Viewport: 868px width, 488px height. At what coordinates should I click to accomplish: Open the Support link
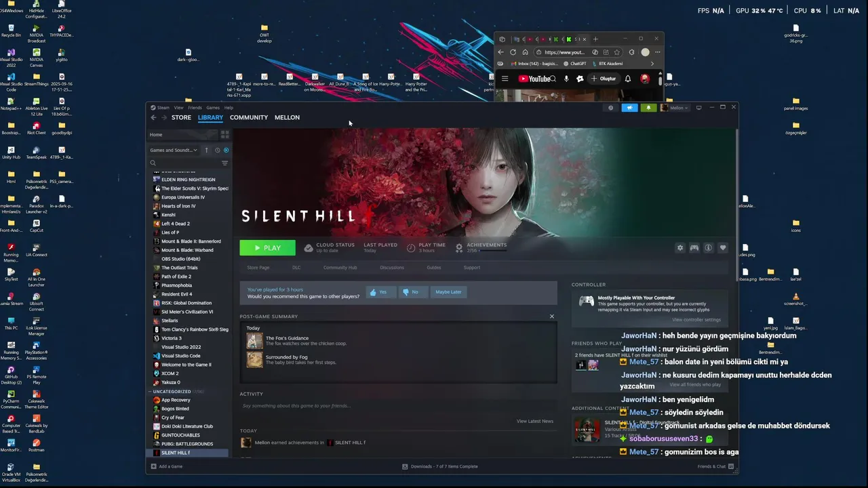(x=472, y=268)
